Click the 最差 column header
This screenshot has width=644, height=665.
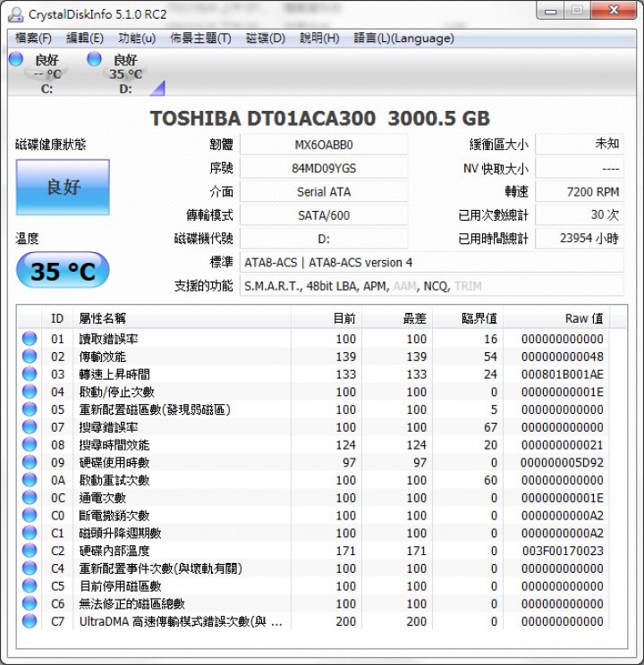point(397,318)
